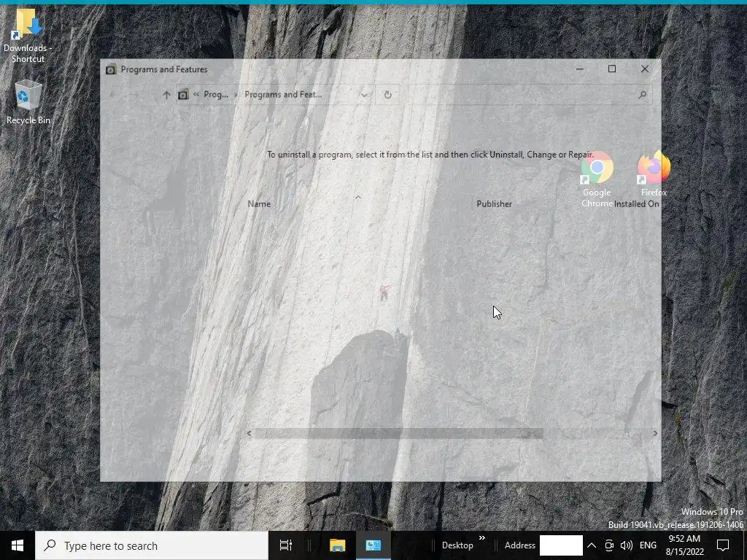Click the Meet Now tray icon
The width and height of the screenshot is (747, 560).
pyautogui.click(x=609, y=545)
